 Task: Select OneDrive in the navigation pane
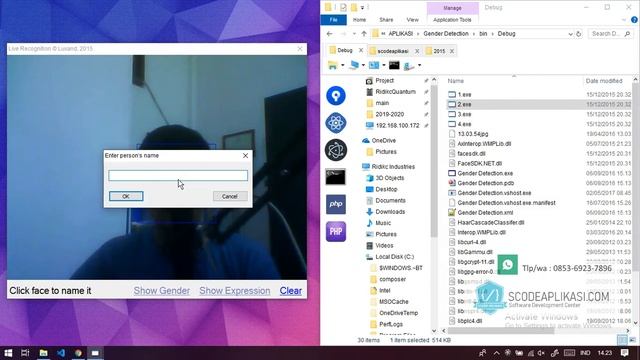click(383, 140)
